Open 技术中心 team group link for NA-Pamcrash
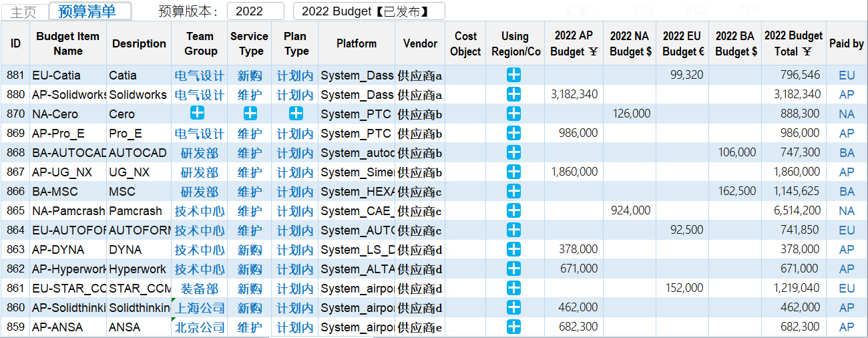 coord(200,211)
